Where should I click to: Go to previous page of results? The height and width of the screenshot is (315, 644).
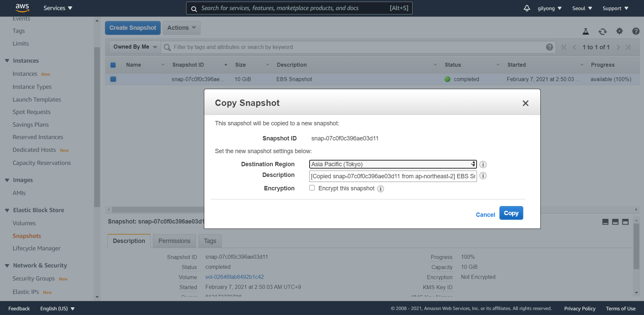coord(574,47)
